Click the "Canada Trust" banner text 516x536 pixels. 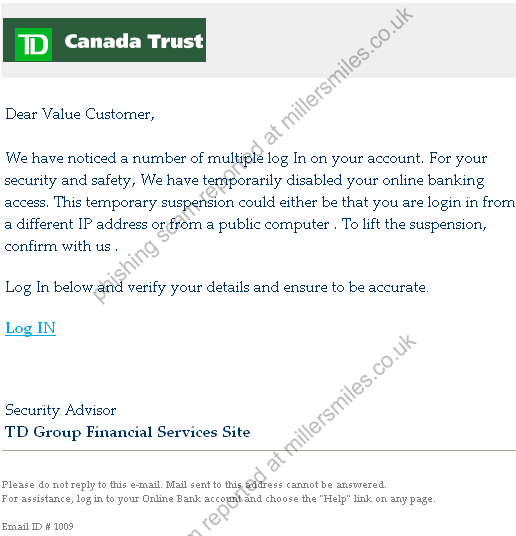click(x=134, y=41)
